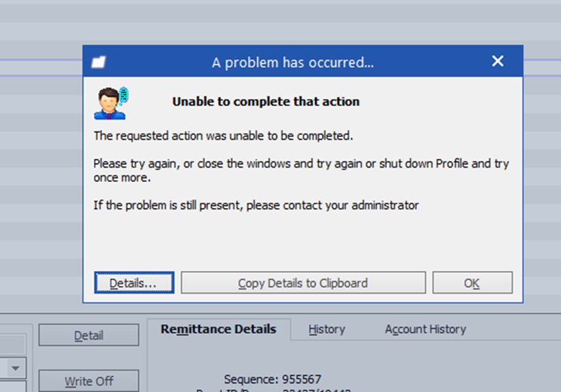
Task: Expand the dropdown arrow left of Write Off
Action: [x=16, y=369]
